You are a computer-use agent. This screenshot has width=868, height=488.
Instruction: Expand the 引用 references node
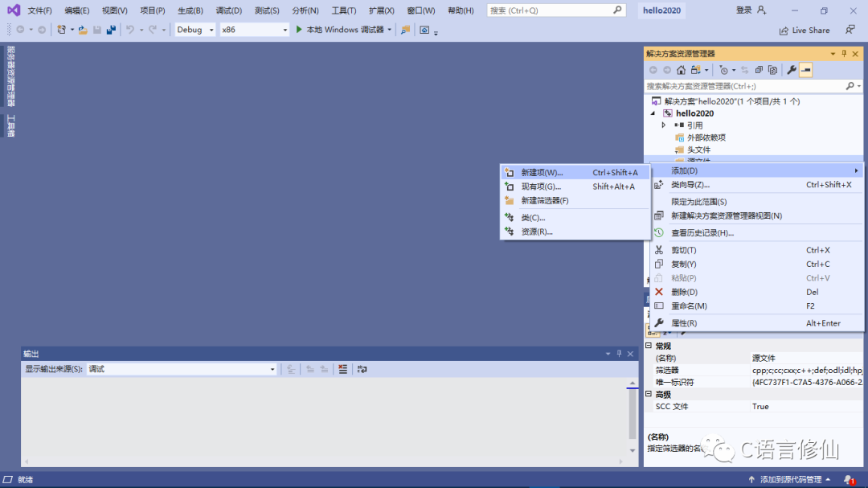pyautogui.click(x=663, y=125)
